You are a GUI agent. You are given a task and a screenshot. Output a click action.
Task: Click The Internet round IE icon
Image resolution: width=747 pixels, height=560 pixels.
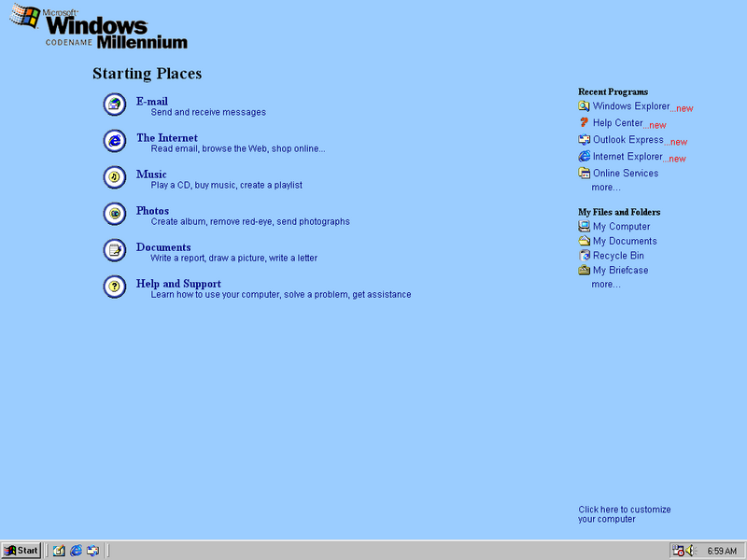(x=115, y=141)
